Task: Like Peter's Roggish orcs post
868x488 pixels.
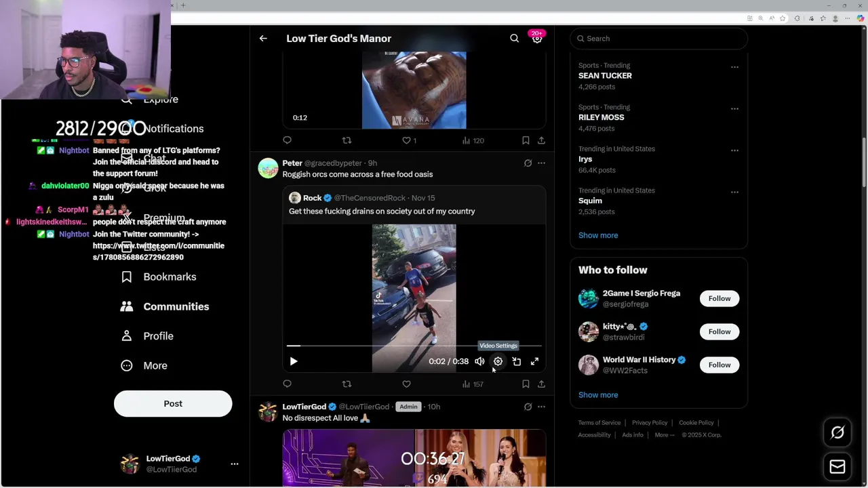Action: coord(406,384)
